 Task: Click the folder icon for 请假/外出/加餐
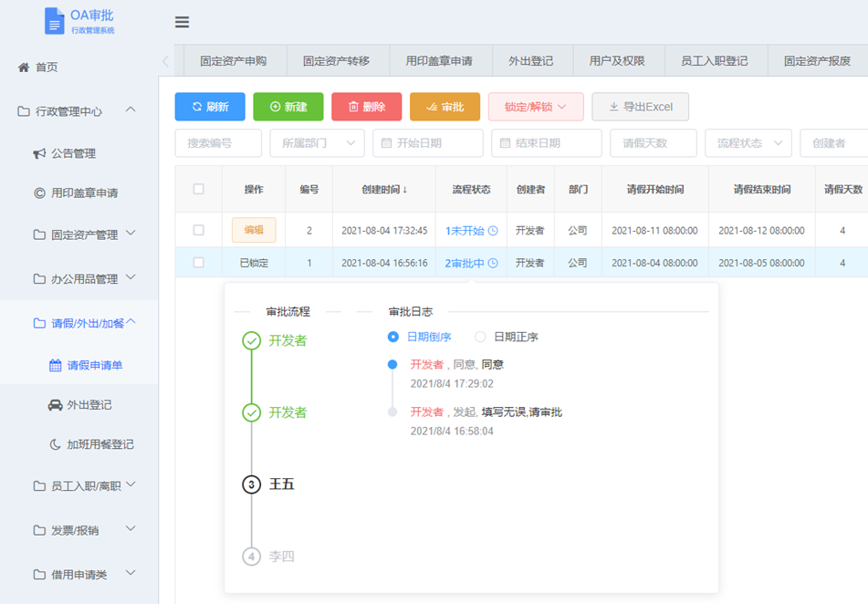(x=39, y=323)
